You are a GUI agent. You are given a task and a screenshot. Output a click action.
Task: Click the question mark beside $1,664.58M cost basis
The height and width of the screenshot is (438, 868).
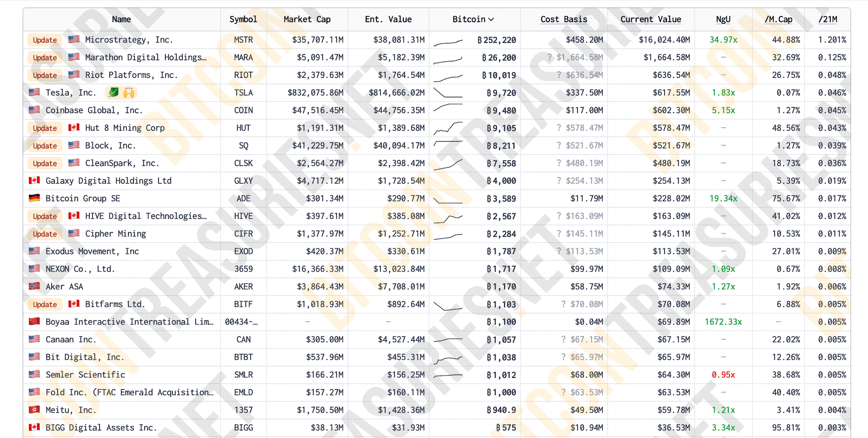549,57
